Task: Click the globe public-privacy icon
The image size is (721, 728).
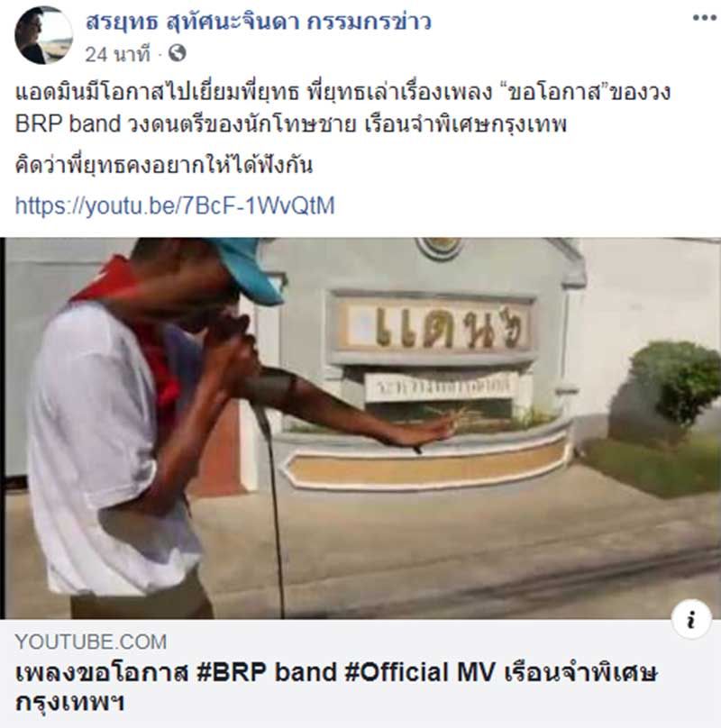Action: pyautogui.click(x=177, y=53)
